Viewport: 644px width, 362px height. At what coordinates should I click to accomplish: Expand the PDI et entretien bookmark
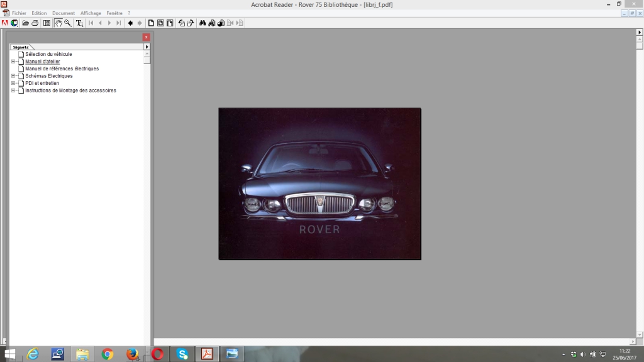point(13,83)
